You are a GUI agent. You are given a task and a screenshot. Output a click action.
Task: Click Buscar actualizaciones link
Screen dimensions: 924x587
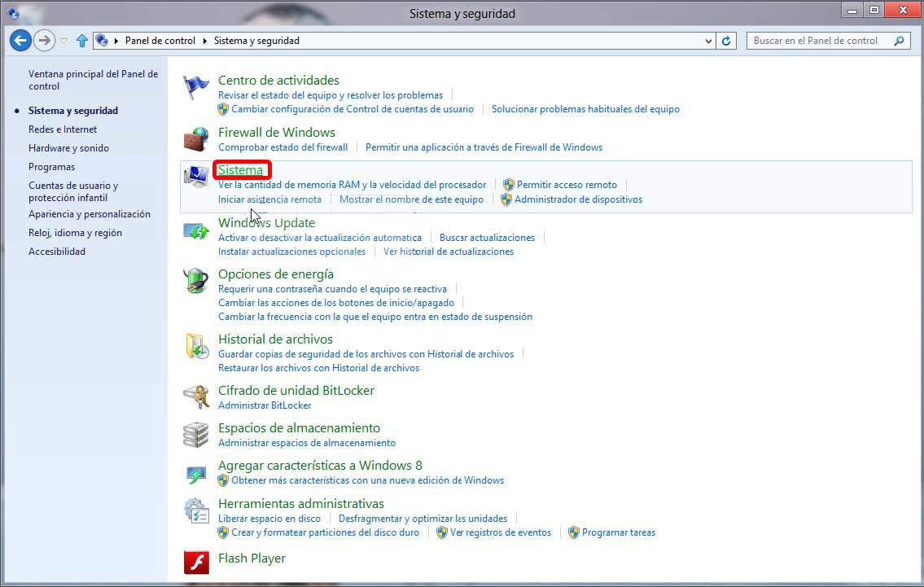pos(488,238)
